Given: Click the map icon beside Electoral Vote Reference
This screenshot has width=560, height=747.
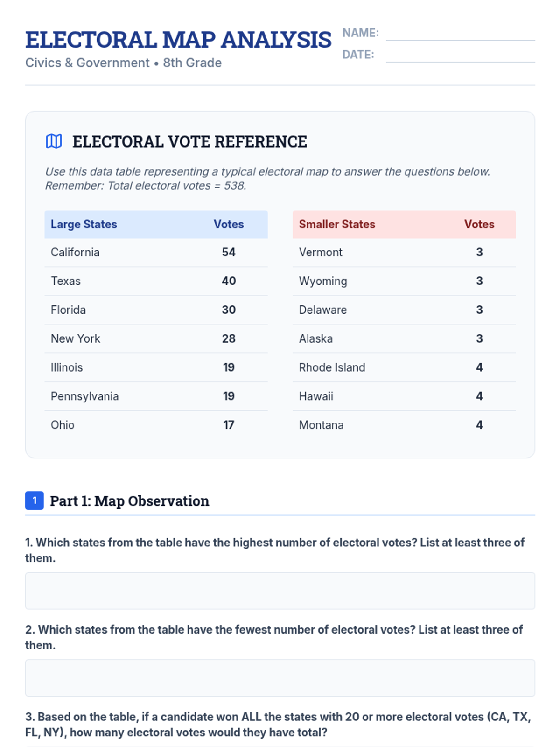Looking at the screenshot, I should pyautogui.click(x=54, y=141).
